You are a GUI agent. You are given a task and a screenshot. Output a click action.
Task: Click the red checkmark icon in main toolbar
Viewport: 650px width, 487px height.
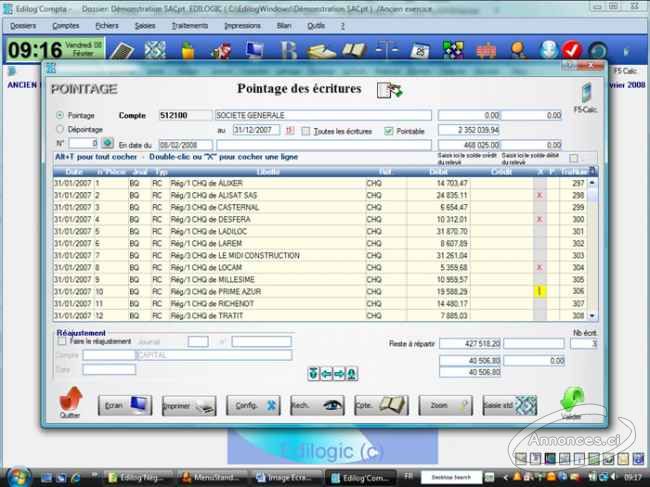pos(573,50)
